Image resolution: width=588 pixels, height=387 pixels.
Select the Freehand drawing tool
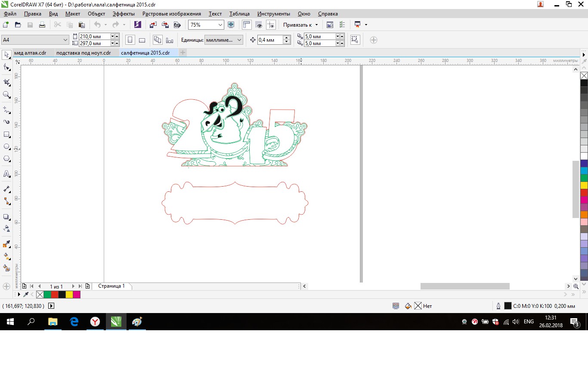[x=6, y=110]
